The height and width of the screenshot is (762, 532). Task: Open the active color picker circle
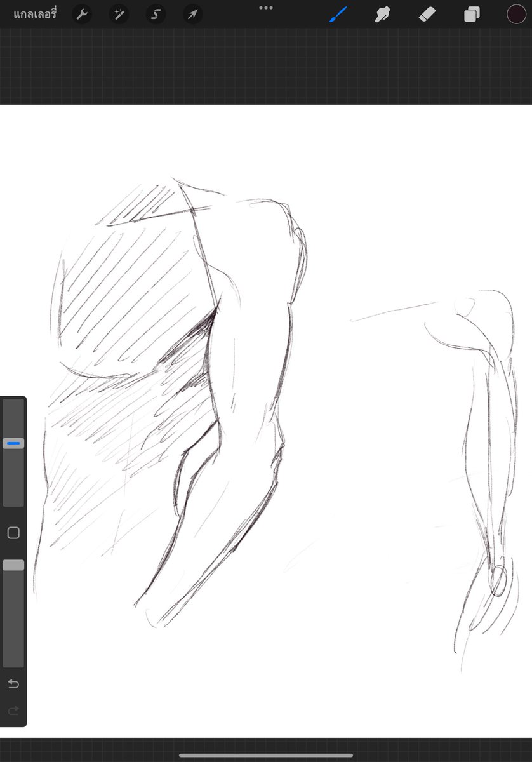coord(516,14)
